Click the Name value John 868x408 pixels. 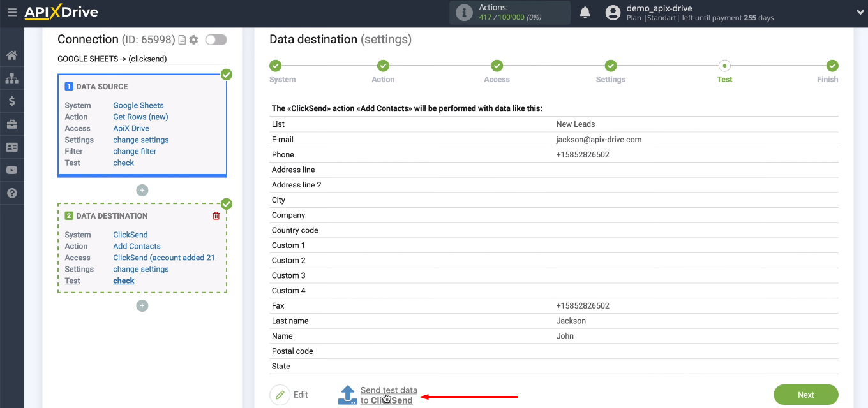click(x=565, y=336)
